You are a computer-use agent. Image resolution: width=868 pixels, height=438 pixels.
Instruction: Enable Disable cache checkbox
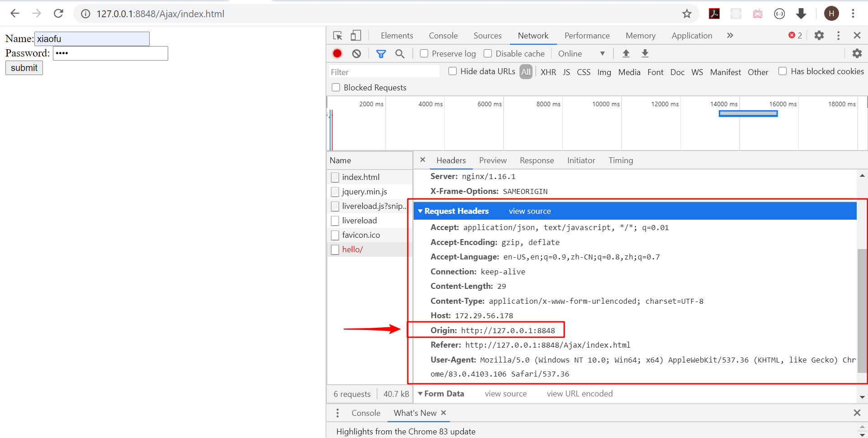488,54
